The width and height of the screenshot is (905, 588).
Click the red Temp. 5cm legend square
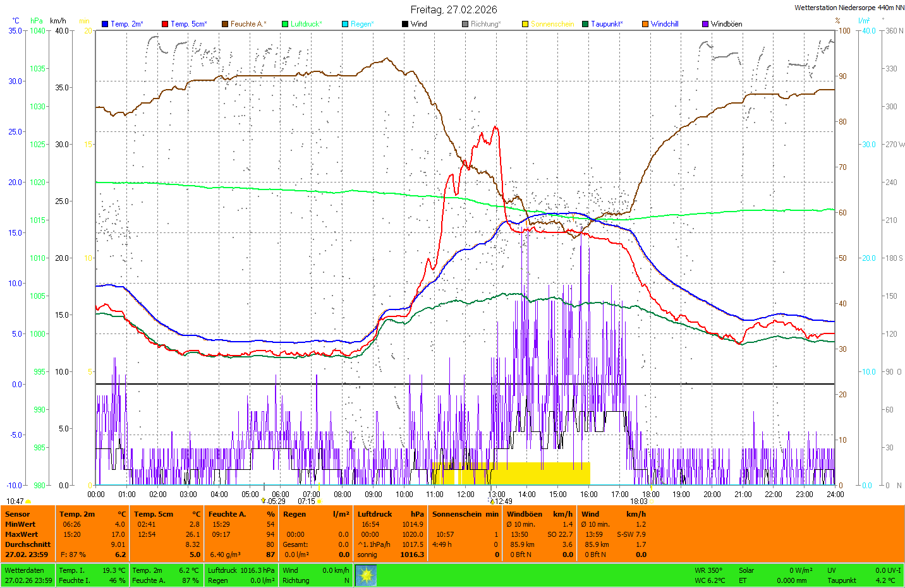tap(165, 24)
